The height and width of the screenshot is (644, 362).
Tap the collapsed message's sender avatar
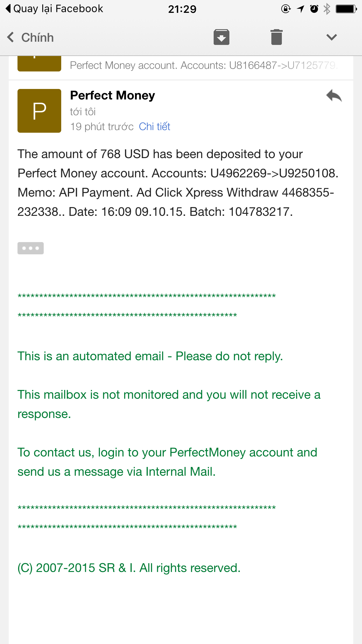(x=39, y=64)
